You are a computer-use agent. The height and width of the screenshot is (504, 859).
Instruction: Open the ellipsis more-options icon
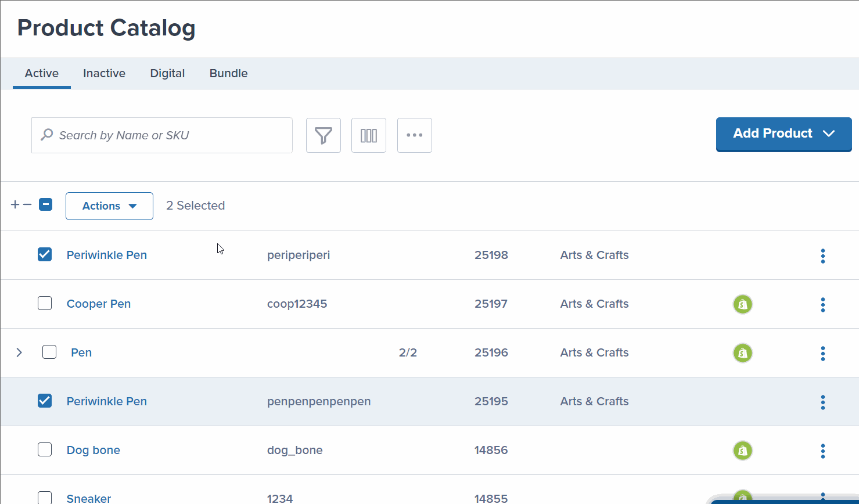coord(414,135)
